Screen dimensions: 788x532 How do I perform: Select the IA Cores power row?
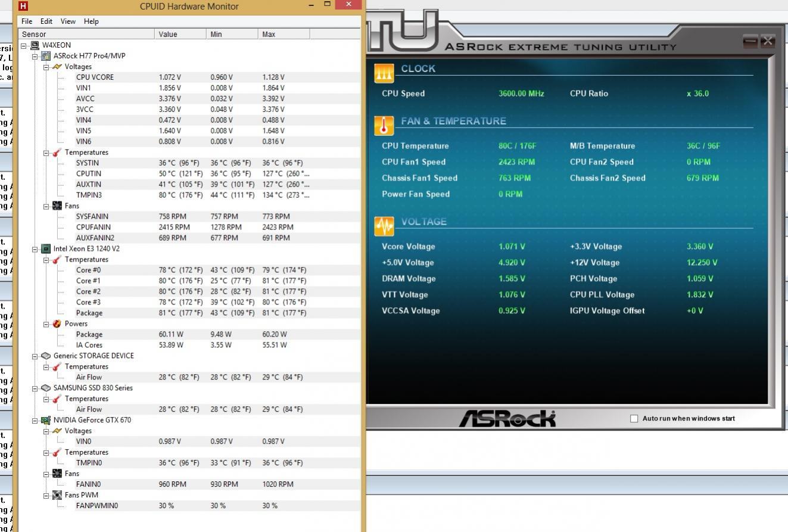click(x=189, y=345)
